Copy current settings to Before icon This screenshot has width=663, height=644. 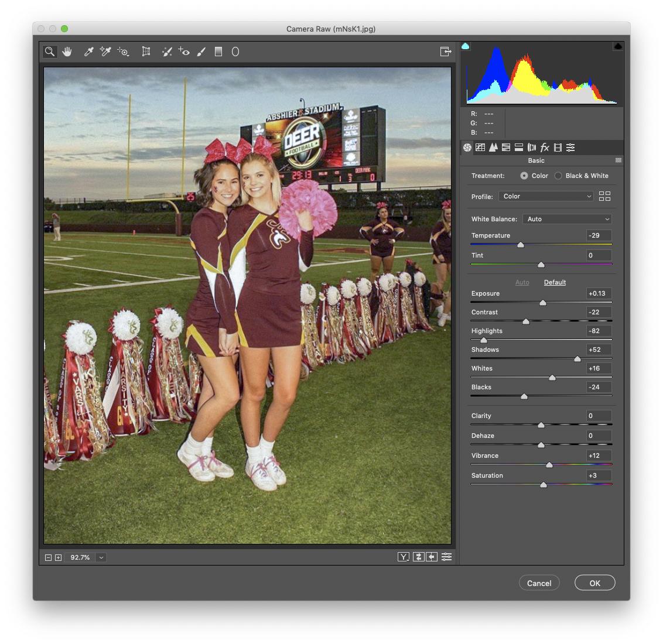[432, 557]
